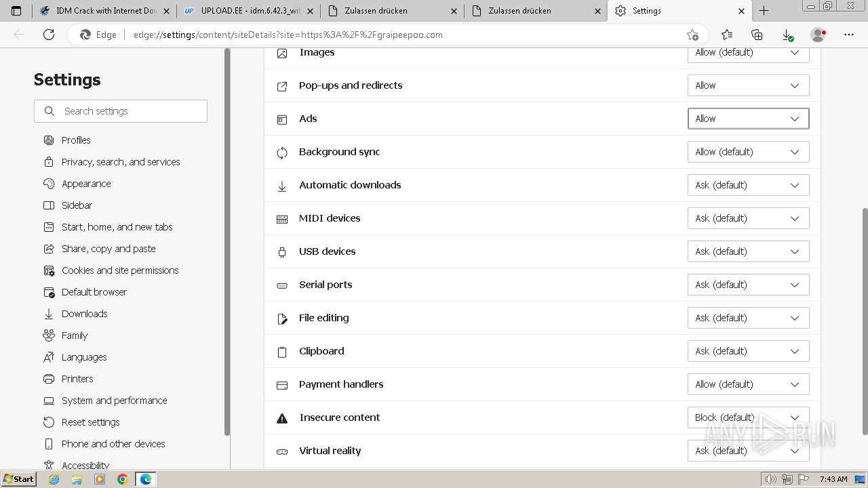Click the Payment handlers card icon

(282, 385)
